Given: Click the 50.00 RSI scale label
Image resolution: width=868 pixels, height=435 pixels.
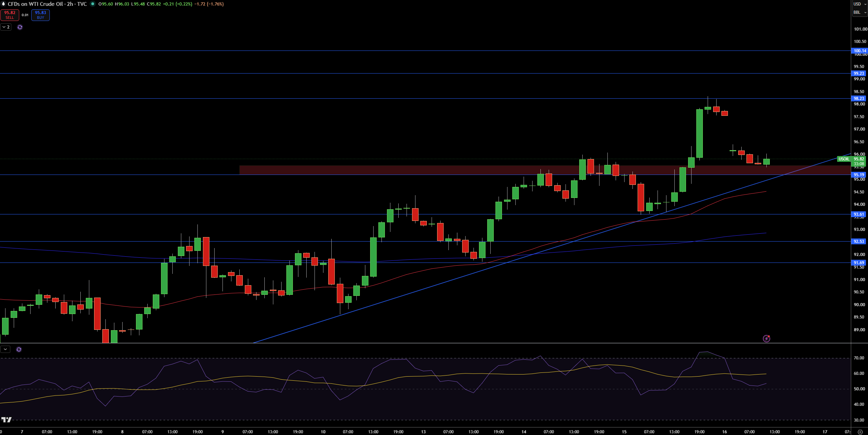Looking at the screenshot, I should 859,389.
